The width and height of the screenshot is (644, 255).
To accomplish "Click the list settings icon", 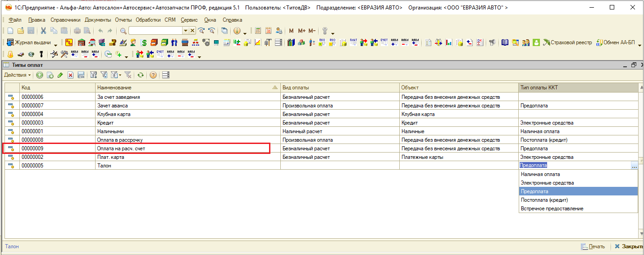I will point(166,75).
